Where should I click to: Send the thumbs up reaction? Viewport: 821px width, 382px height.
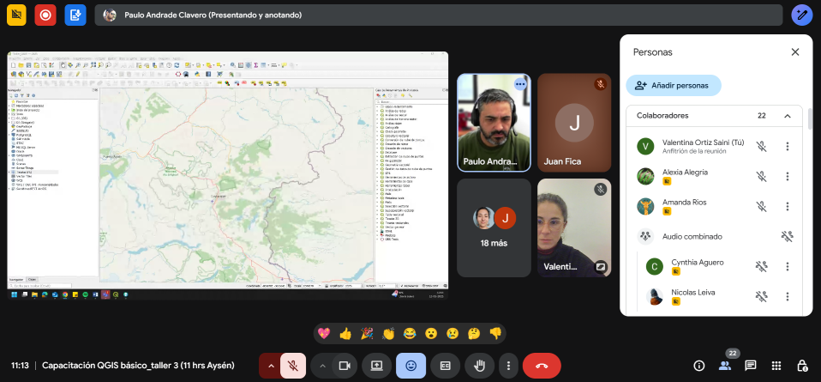pyautogui.click(x=345, y=333)
